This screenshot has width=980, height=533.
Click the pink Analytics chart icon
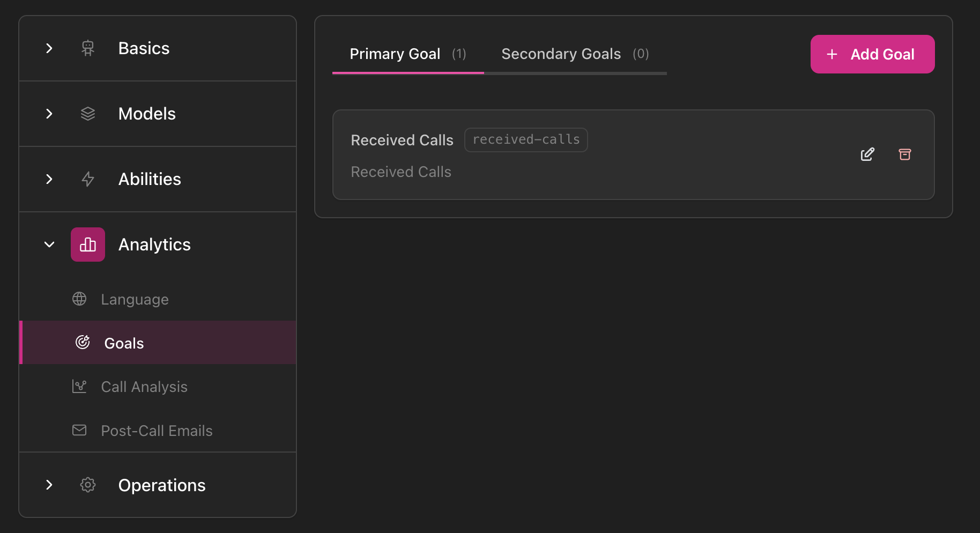87,244
